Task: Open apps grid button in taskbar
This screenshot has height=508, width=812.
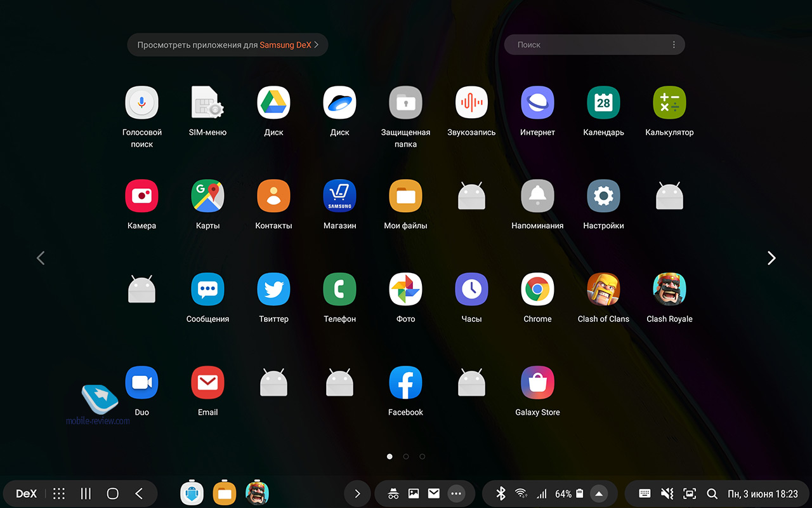Action: pos(59,493)
